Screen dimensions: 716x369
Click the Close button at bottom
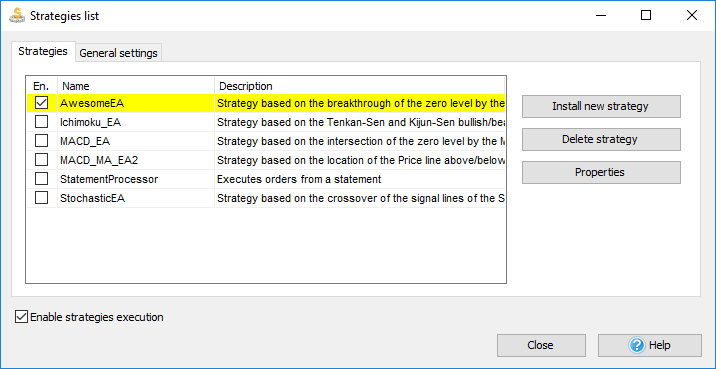541,345
